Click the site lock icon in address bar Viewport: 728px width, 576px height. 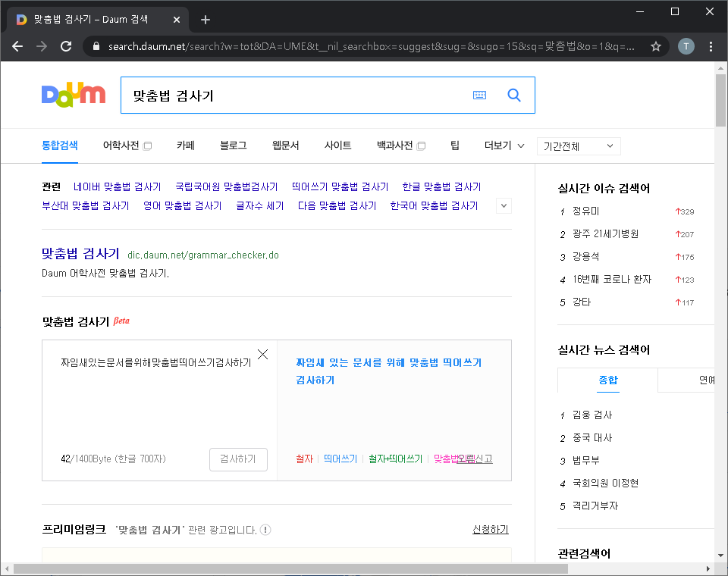96,46
